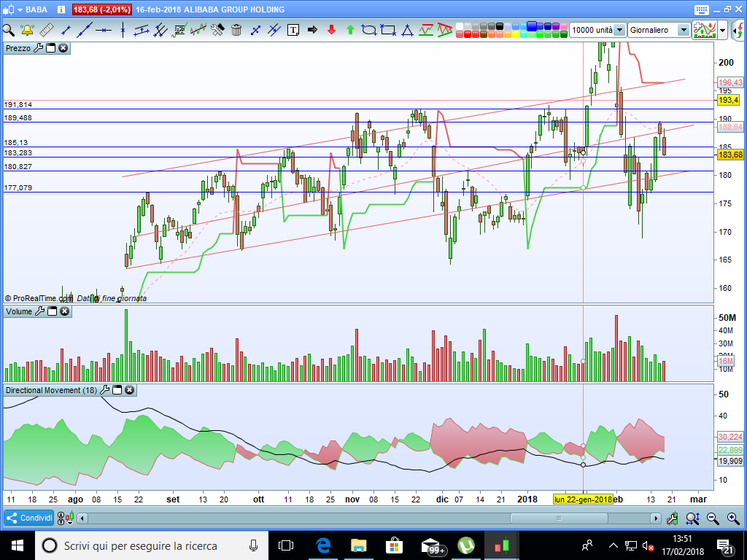
Task: Insert a black right arrow marker
Action: (x=312, y=30)
